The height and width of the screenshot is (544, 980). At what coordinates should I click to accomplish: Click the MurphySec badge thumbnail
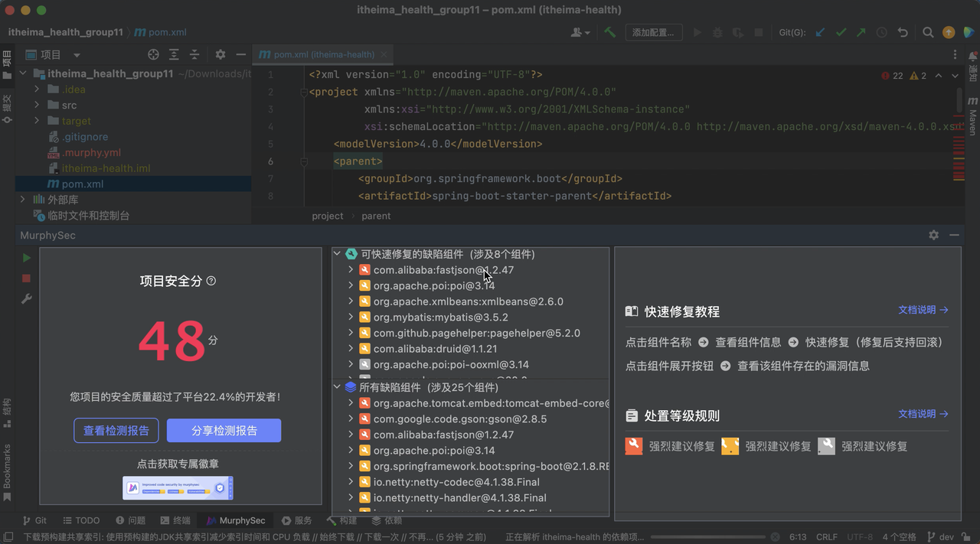tap(178, 487)
